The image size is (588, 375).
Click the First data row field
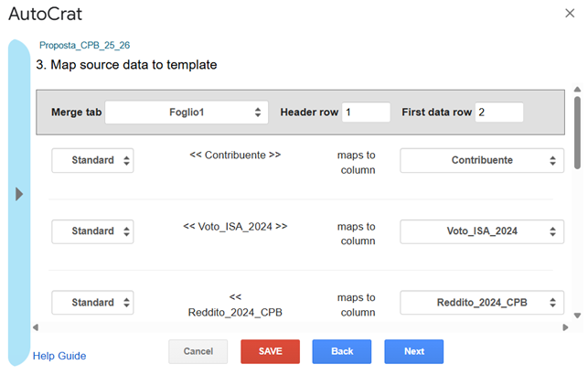pyautogui.click(x=498, y=112)
